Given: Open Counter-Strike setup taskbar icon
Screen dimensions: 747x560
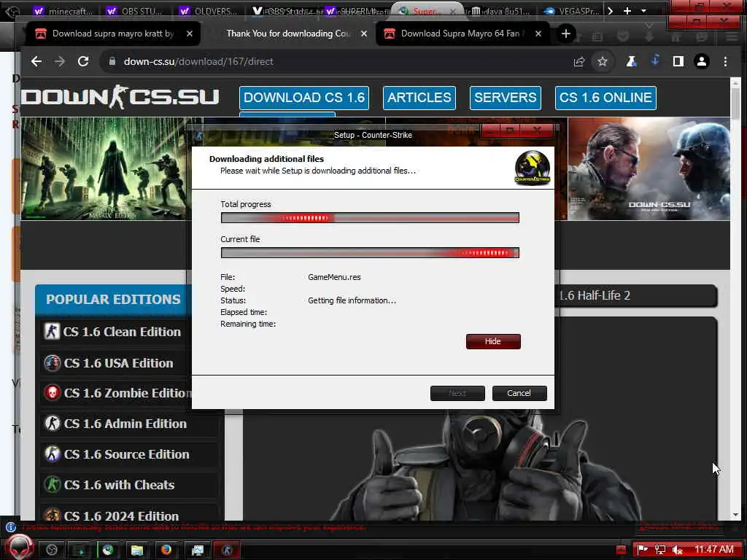Looking at the screenshot, I should click(228, 550).
